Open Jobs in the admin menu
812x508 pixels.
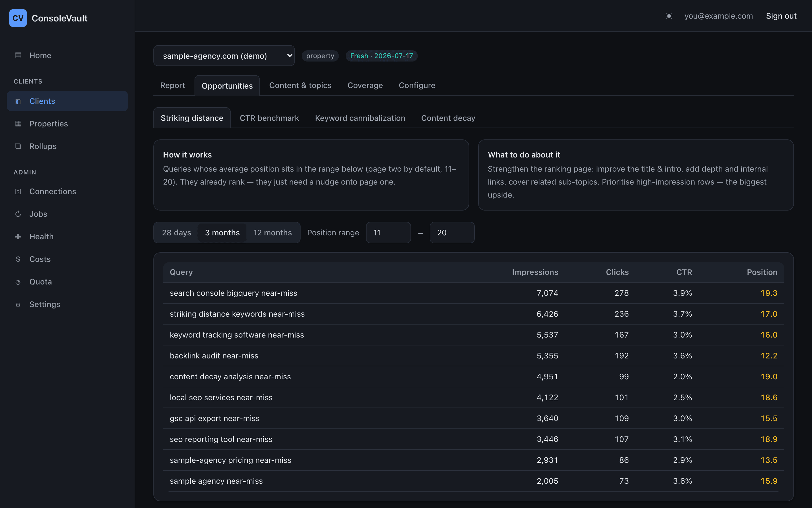click(67, 214)
